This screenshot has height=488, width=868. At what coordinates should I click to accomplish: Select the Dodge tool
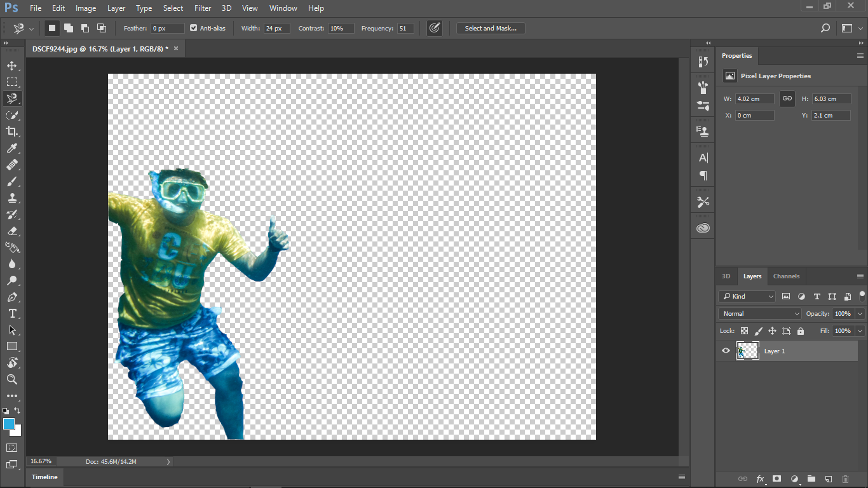pyautogui.click(x=12, y=280)
